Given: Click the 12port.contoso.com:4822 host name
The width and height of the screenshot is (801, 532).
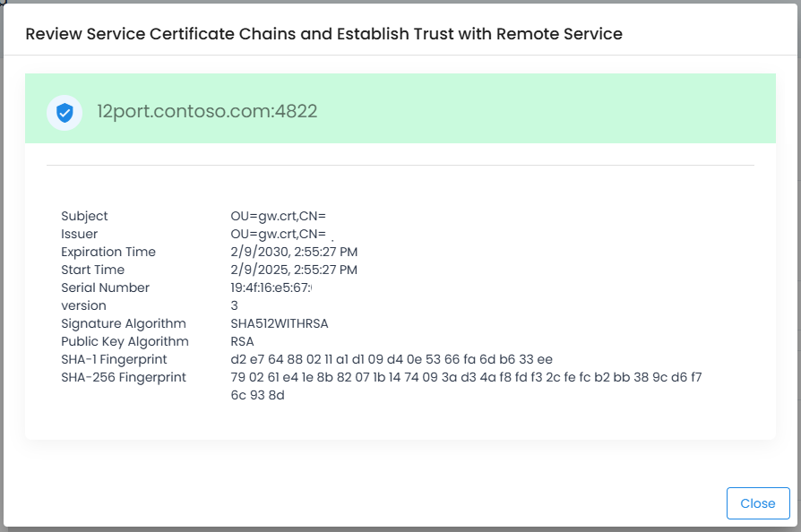Looking at the screenshot, I should tap(207, 112).
